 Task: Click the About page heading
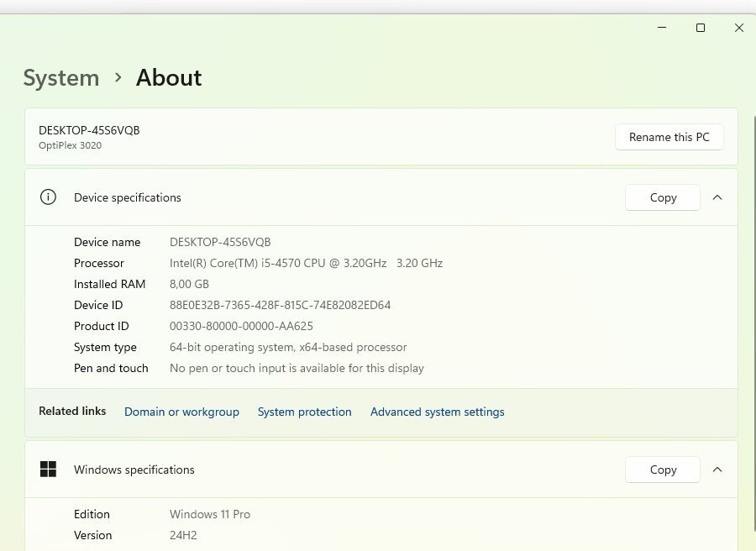[169, 78]
